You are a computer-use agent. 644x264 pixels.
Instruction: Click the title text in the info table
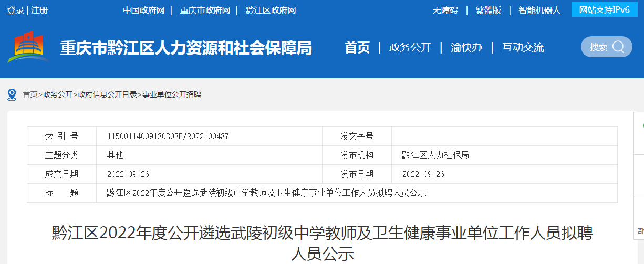267,193
